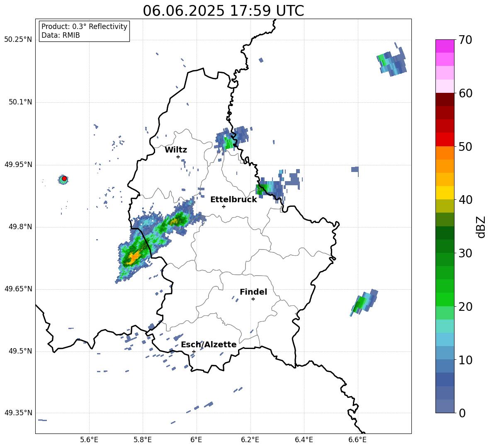
Task: Click the Wiltz location cross marker
Action: coord(178,157)
